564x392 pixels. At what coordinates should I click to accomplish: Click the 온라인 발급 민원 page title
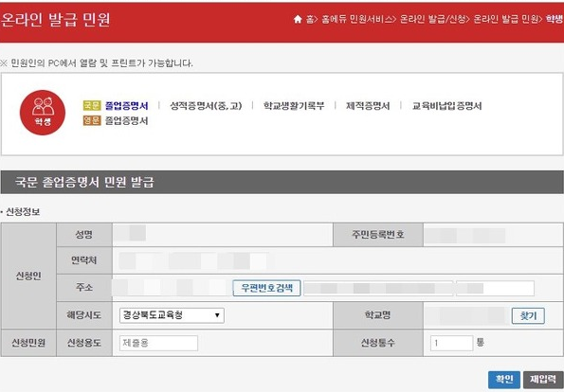[55, 20]
